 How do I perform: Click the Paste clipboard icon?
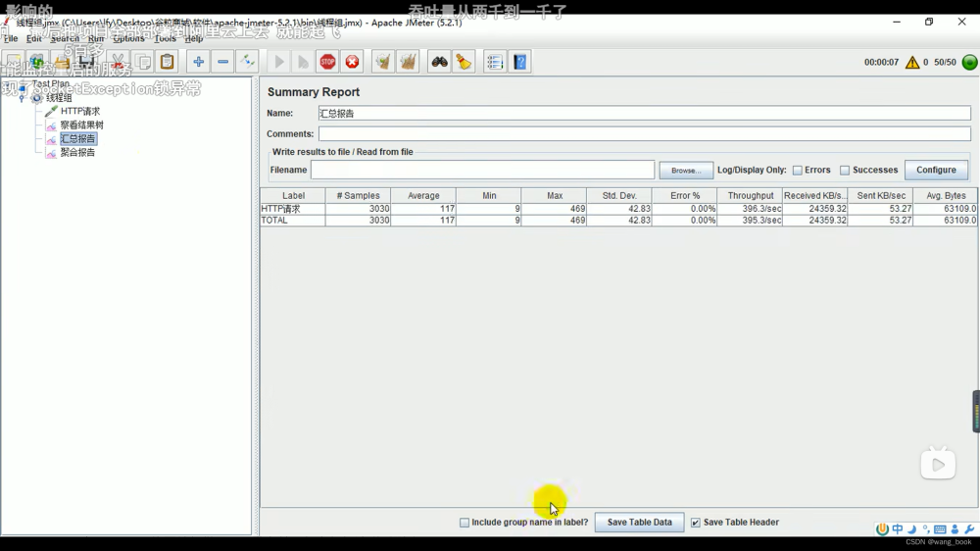(x=167, y=62)
